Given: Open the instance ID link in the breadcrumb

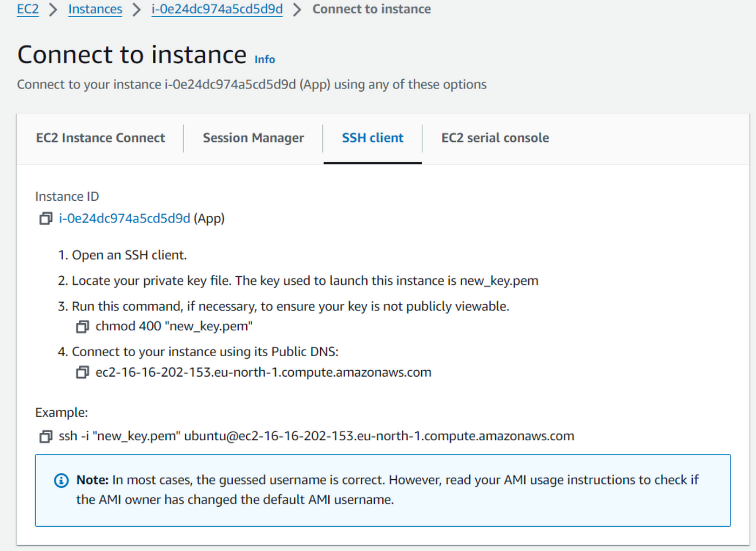Looking at the screenshot, I should 217,9.
